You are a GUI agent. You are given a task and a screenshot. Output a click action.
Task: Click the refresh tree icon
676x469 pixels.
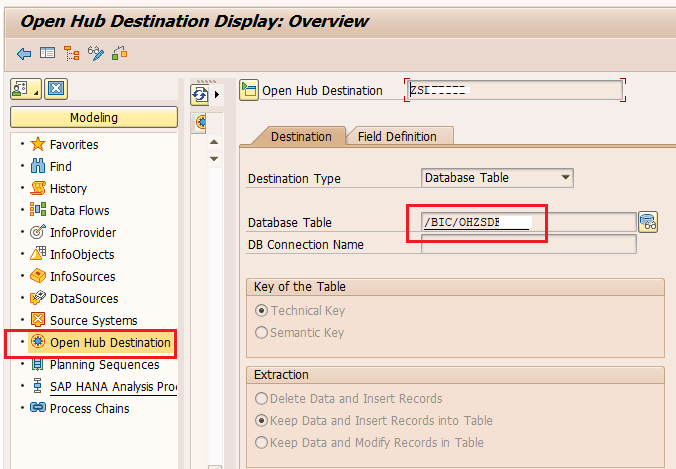[199, 94]
